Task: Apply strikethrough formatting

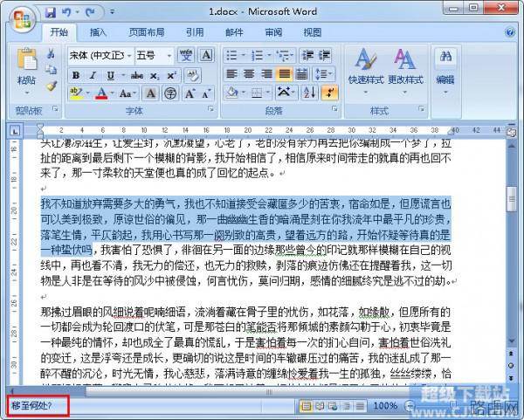Action: (137, 75)
